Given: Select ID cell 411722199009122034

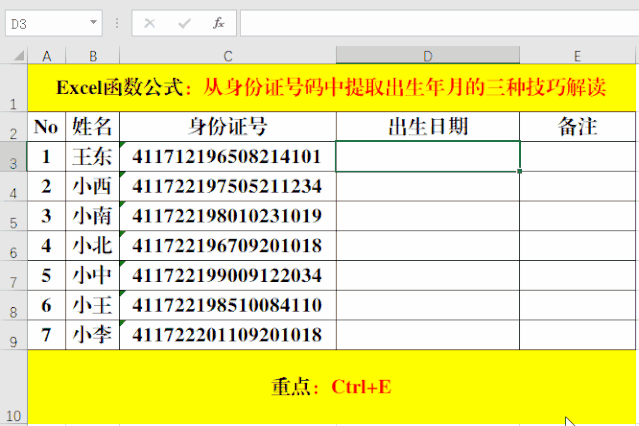Looking at the screenshot, I should 228,276.
